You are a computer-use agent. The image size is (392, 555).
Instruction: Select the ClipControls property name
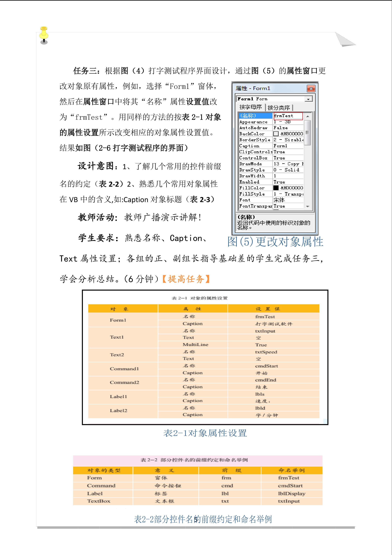point(256,152)
